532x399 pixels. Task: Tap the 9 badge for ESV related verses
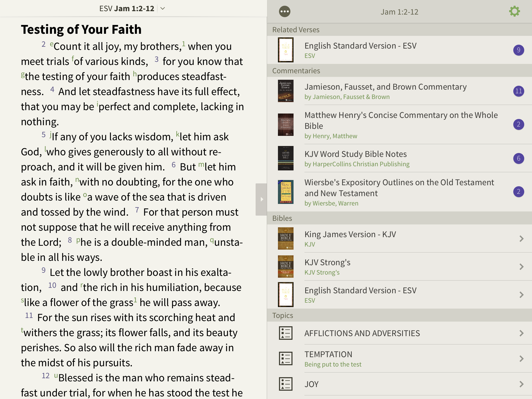point(518,50)
